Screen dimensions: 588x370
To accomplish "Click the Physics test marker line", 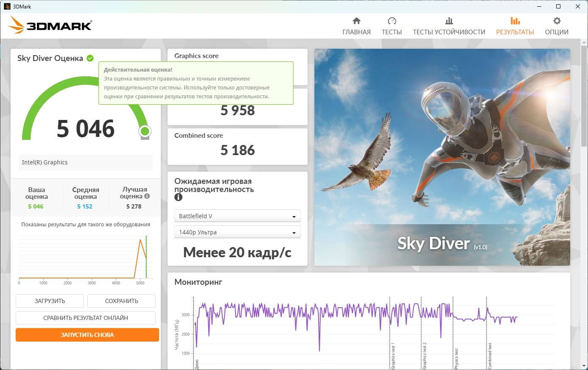I will tap(453, 333).
